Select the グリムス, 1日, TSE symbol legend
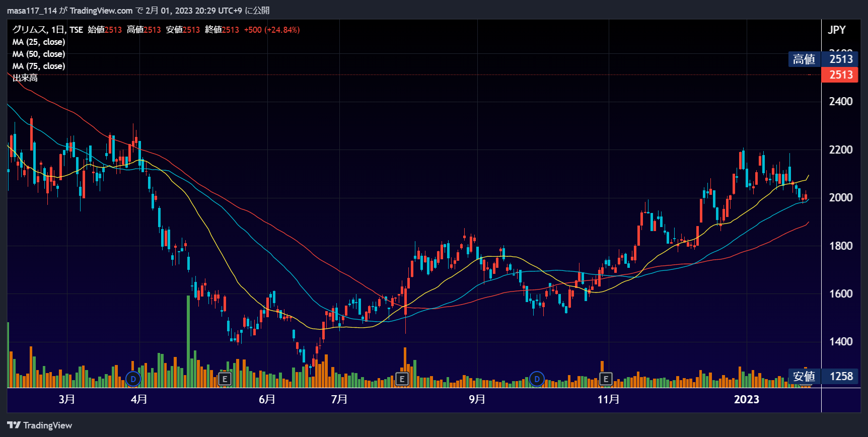868x437 pixels. [47, 30]
